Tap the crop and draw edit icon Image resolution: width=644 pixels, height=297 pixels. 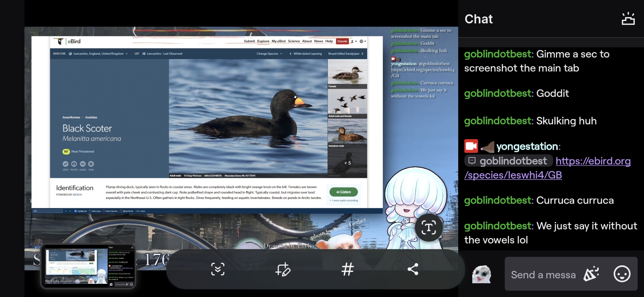click(x=283, y=269)
